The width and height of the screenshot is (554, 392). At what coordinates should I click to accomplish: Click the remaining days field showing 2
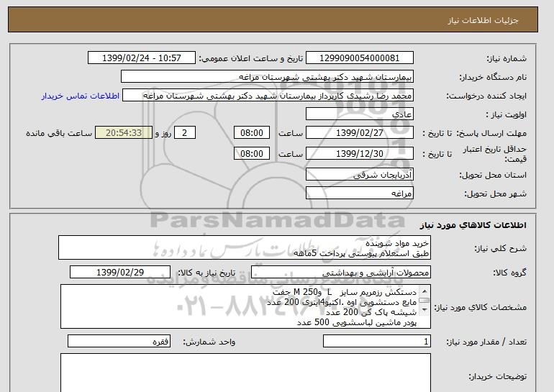(x=186, y=133)
